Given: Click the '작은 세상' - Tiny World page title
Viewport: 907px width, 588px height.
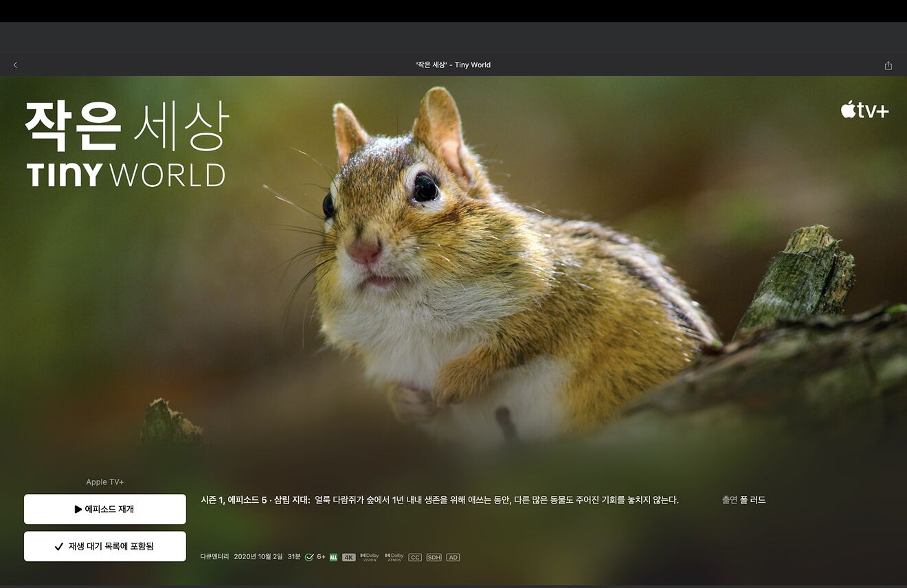Looking at the screenshot, I should (x=453, y=65).
